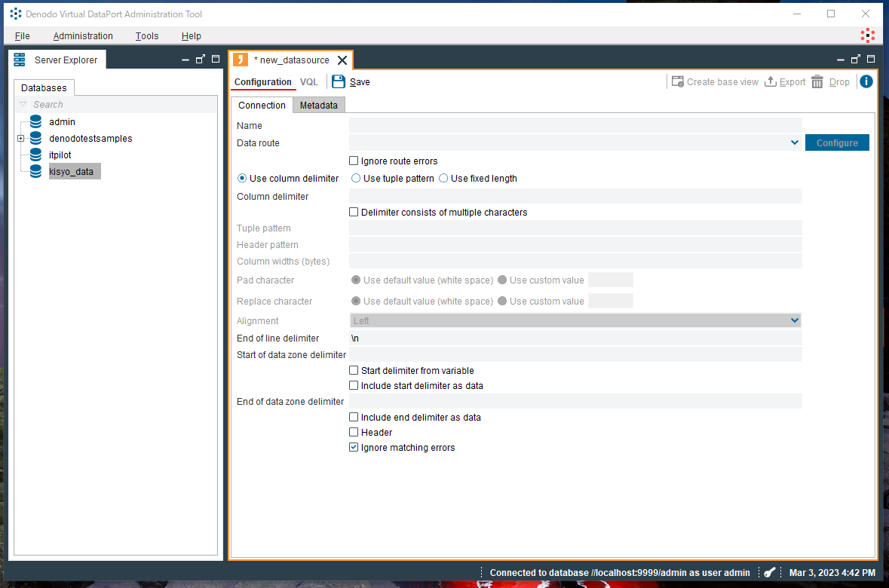This screenshot has height=588, width=889.
Task: Click the Save disk icon
Action: [339, 81]
